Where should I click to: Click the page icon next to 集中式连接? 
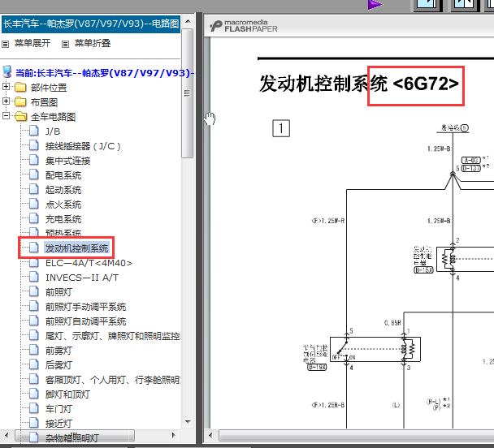pyautogui.click(x=34, y=160)
